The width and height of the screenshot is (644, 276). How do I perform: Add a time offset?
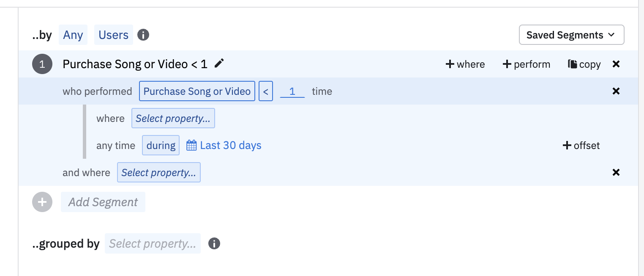[x=581, y=146]
